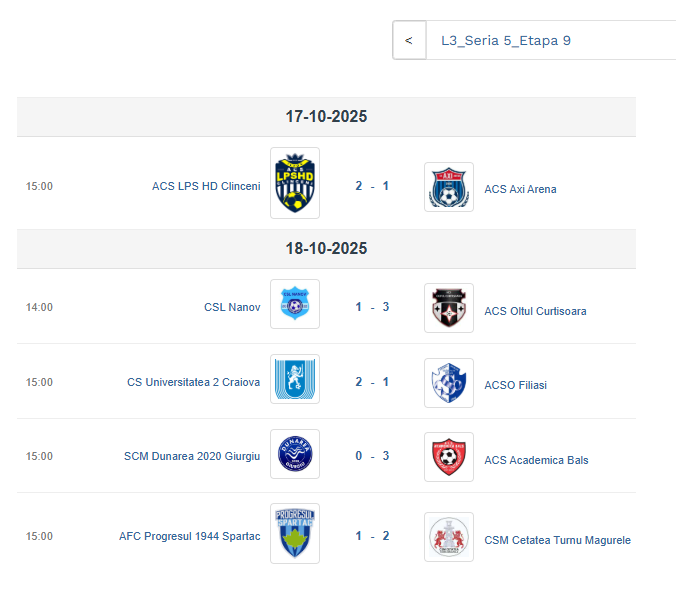Open the ACS Axi Arena team link

[x=520, y=189]
